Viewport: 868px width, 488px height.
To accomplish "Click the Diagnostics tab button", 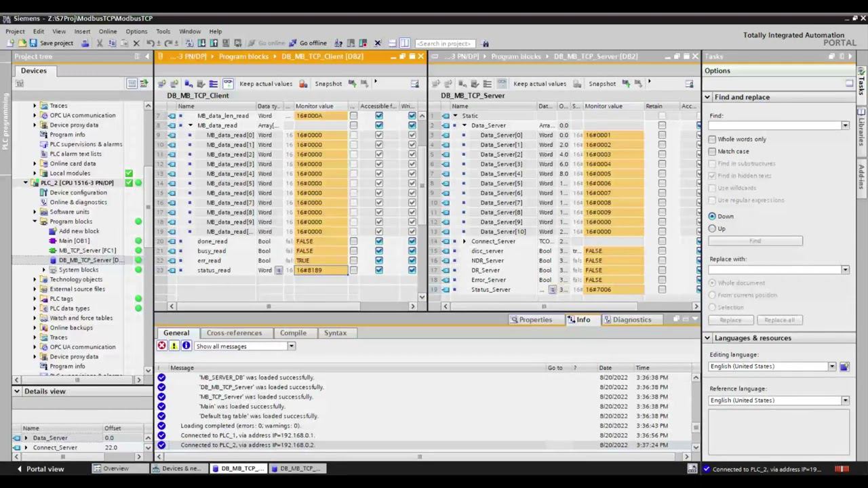I will point(627,319).
